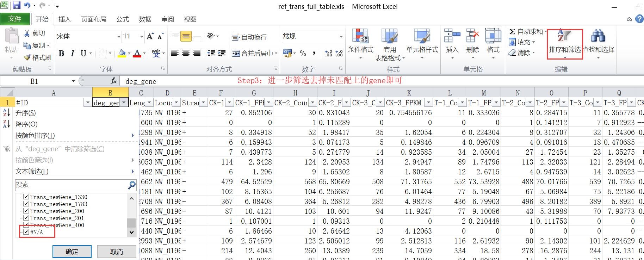This screenshot has height=260, width=644.
Task: Click the Cut scissors icon
Action: (27, 33)
